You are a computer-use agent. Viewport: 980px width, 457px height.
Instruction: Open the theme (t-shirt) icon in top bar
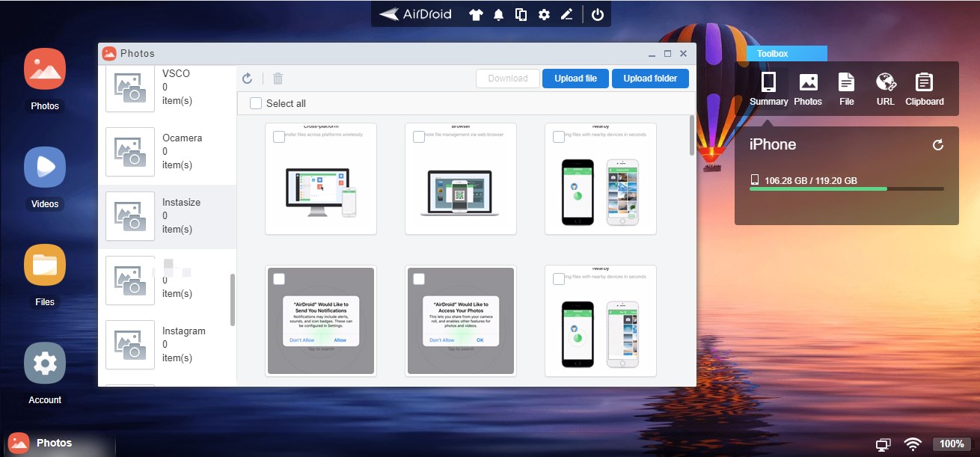tap(476, 14)
